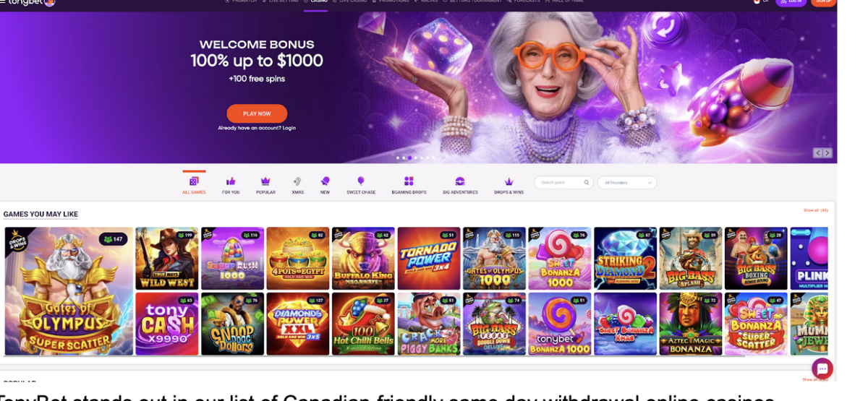Open the Tornado Power game tile
The width and height of the screenshot is (868, 401).
pos(429,259)
